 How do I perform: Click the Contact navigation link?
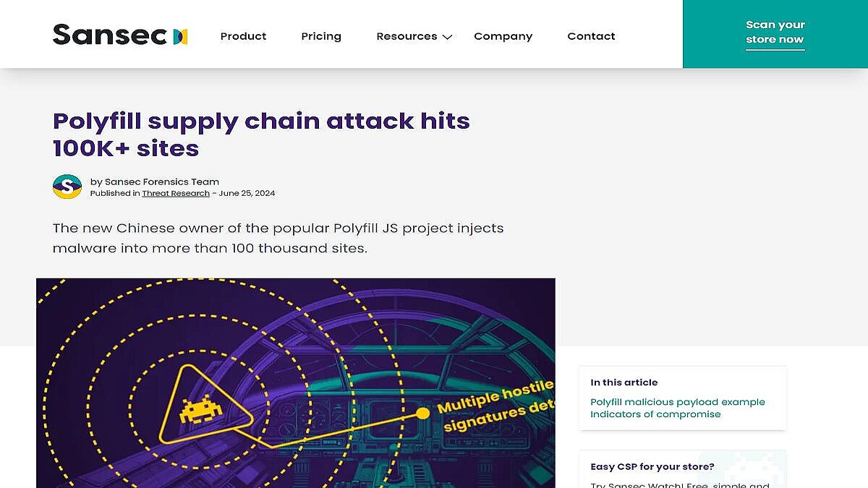(591, 36)
